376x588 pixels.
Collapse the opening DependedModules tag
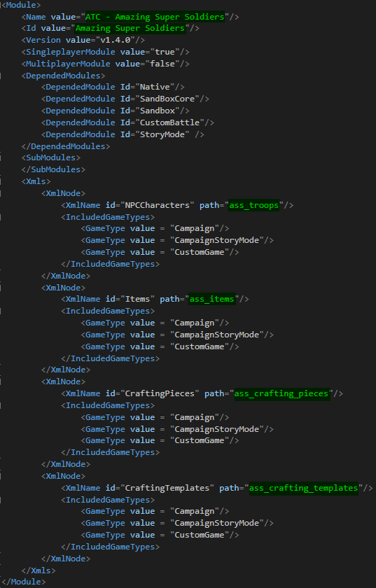(x=63, y=76)
